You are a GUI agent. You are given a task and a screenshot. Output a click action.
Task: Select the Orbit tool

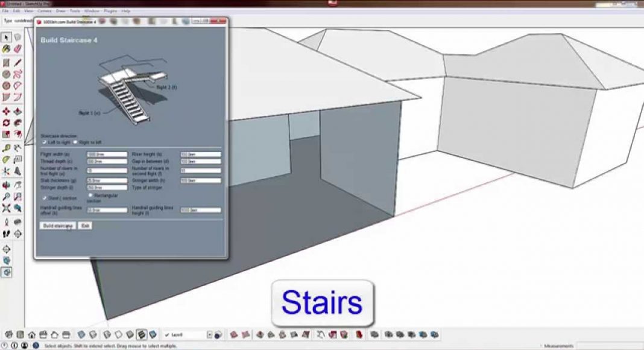pyautogui.click(x=7, y=185)
